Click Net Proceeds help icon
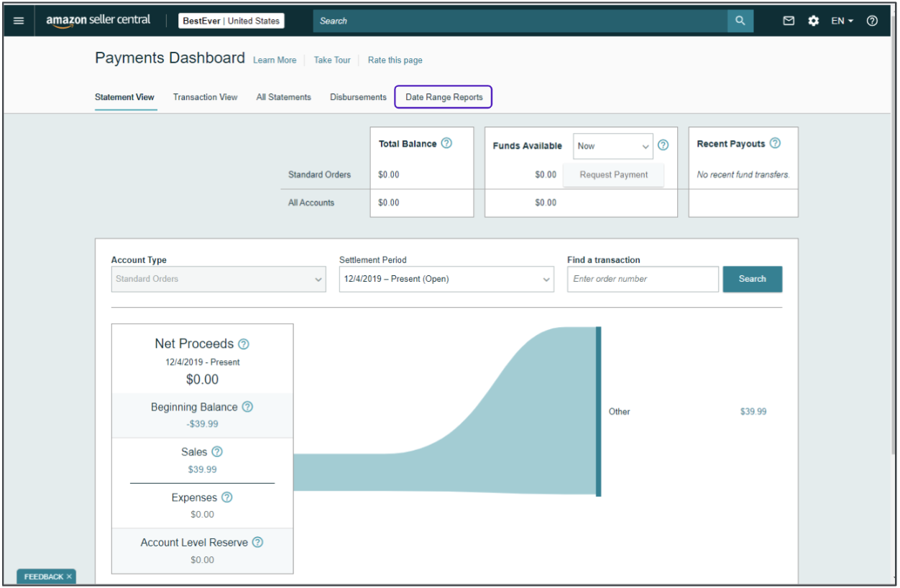The width and height of the screenshot is (900, 588). click(x=244, y=344)
